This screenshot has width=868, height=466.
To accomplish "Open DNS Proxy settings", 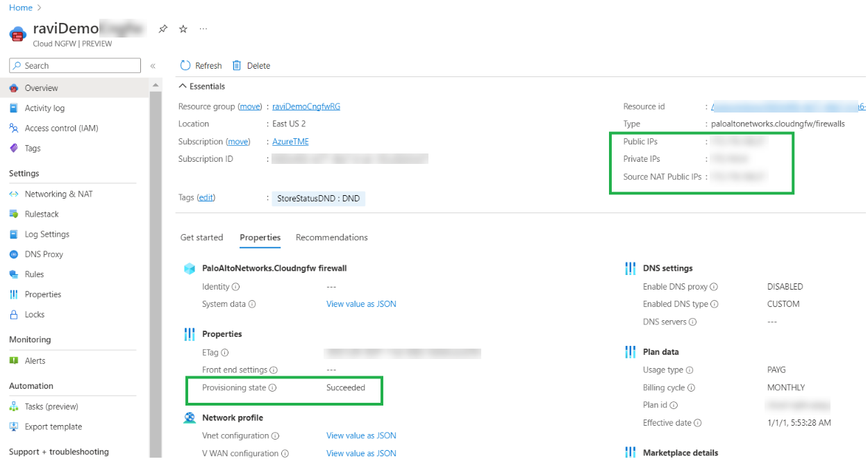I will tap(44, 254).
